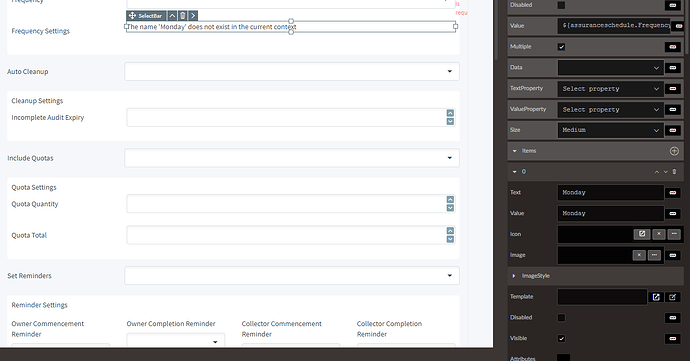Collapse the Items section header
The width and height of the screenshot is (690, 361).
(514, 151)
